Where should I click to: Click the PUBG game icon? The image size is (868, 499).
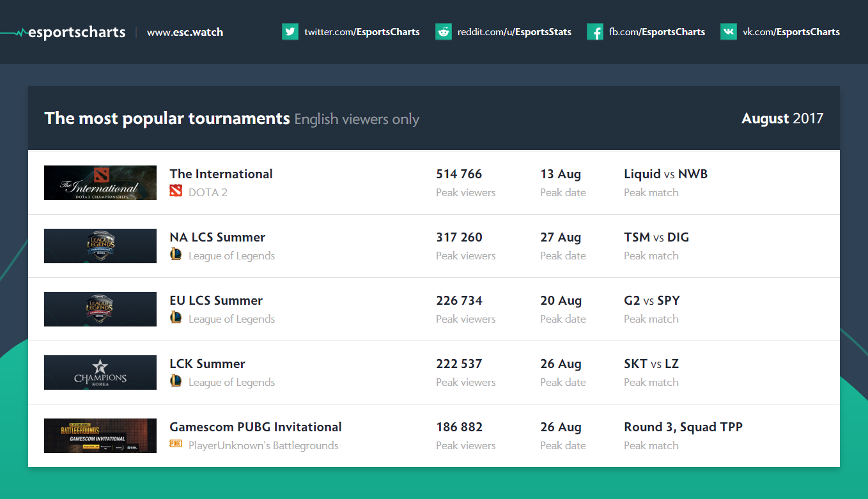click(176, 443)
